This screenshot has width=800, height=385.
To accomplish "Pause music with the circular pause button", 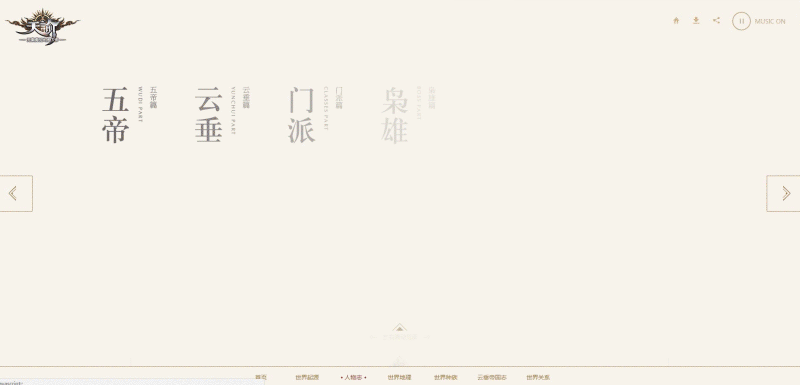I will pos(741,21).
